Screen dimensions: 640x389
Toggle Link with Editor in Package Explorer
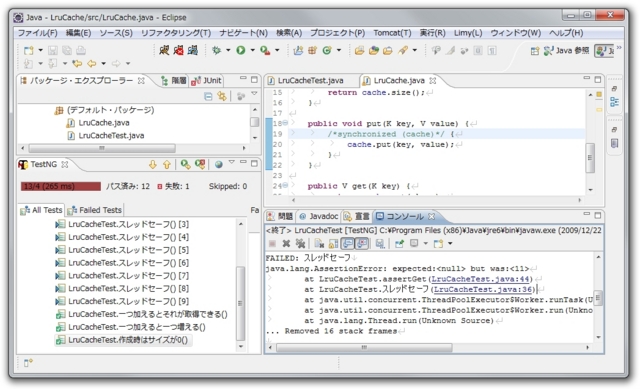coord(222,96)
